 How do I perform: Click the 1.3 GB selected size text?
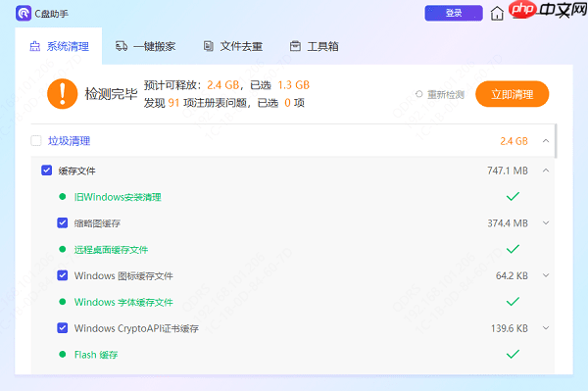pyautogui.click(x=294, y=85)
